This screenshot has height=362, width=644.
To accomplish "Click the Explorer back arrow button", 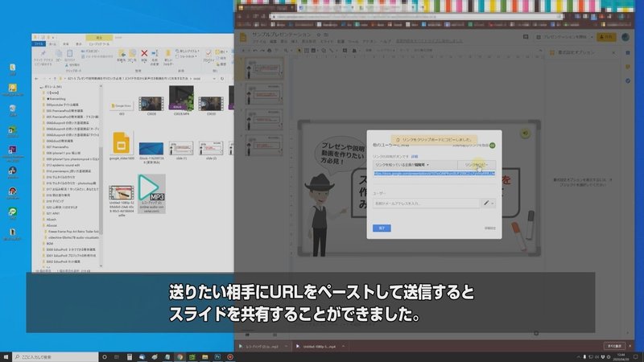I will [x=36, y=78].
